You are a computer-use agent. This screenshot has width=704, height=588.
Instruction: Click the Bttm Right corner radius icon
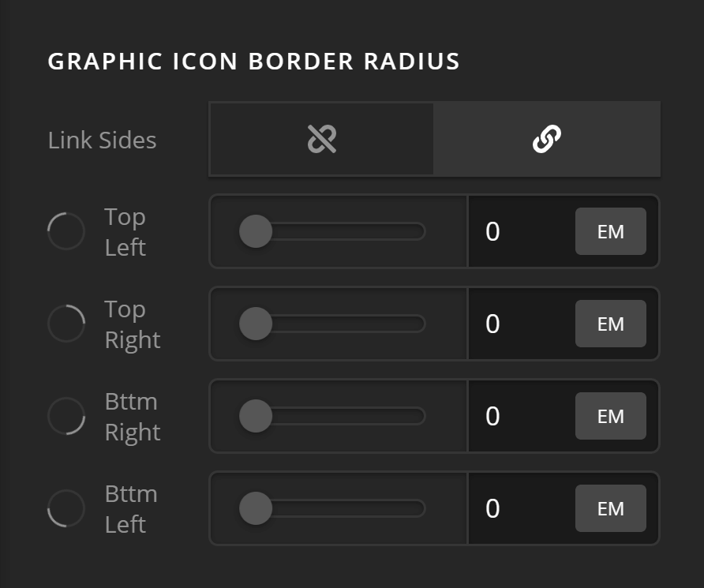click(x=66, y=416)
